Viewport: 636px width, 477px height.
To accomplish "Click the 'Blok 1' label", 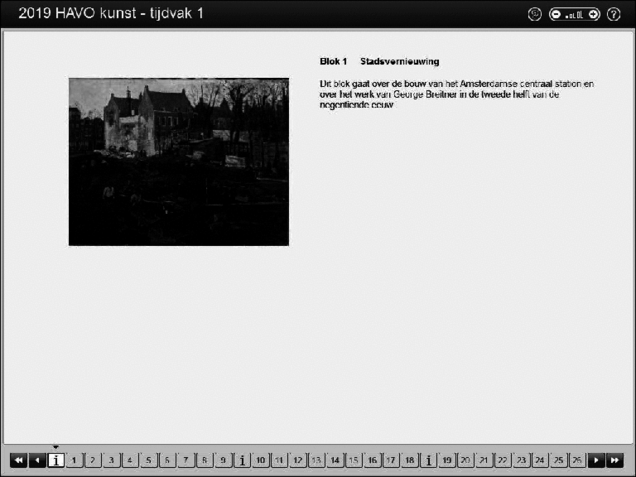I will [x=333, y=62].
